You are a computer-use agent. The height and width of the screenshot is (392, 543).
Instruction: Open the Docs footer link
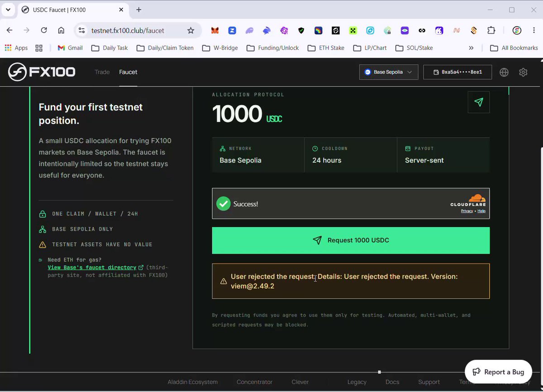(x=392, y=382)
